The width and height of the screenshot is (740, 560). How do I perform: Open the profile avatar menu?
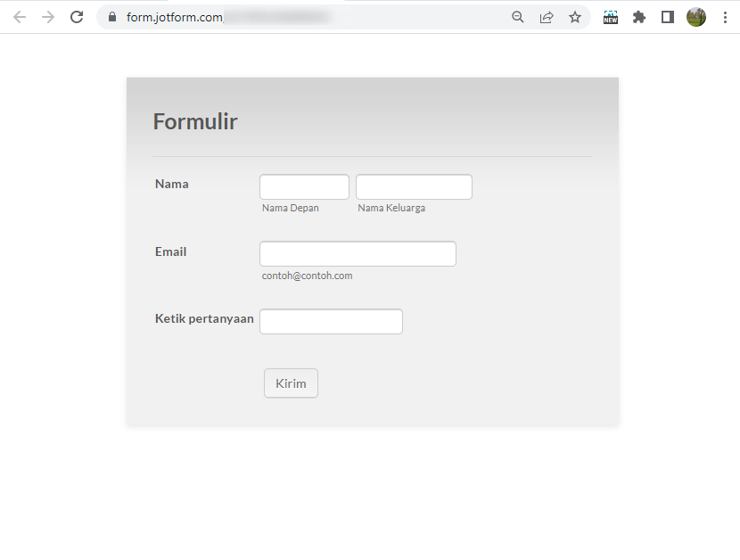tap(696, 18)
